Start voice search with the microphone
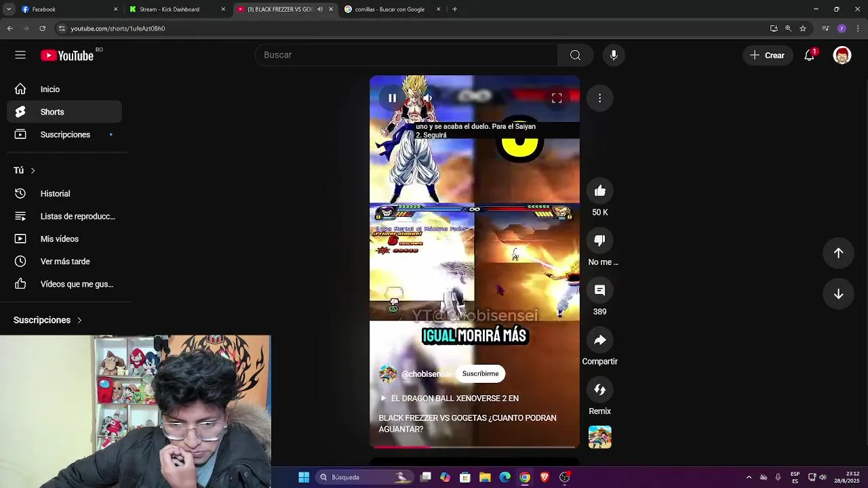This screenshot has width=868, height=488. (x=614, y=55)
